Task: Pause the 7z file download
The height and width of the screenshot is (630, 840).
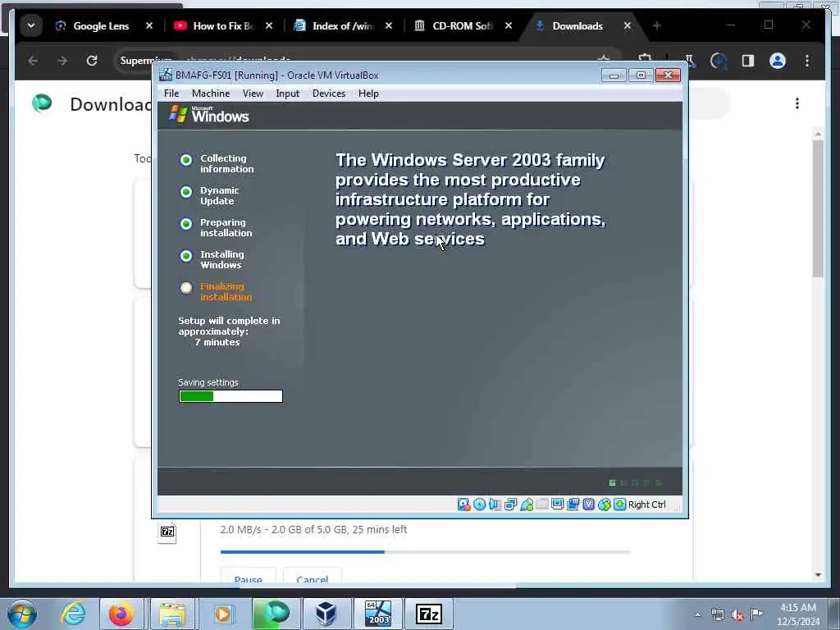Action: pyautogui.click(x=248, y=578)
